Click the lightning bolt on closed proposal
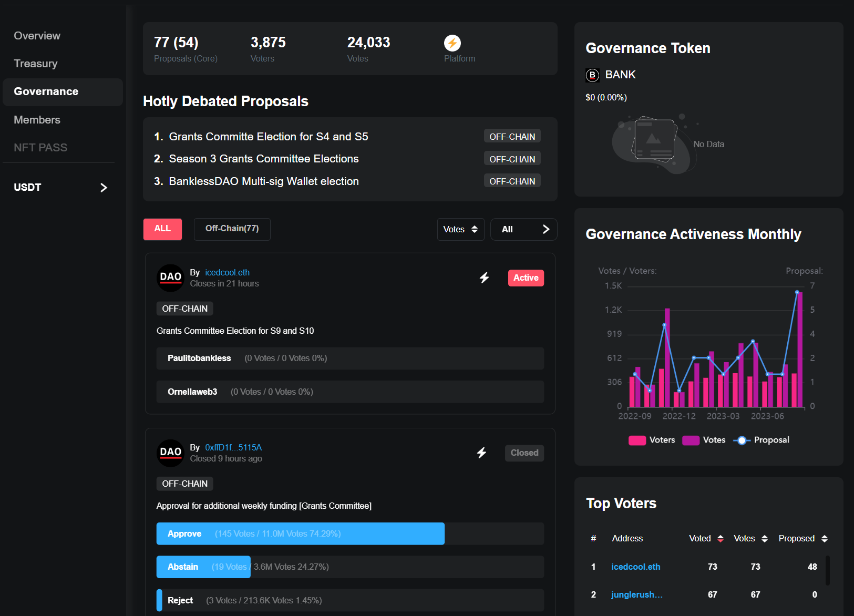 481,453
